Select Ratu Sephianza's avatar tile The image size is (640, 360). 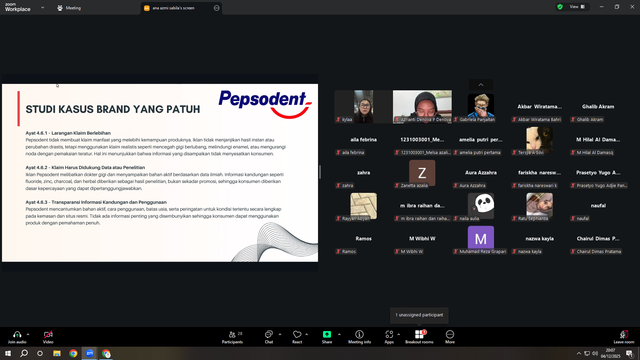pyautogui.click(x=540, y=205)
